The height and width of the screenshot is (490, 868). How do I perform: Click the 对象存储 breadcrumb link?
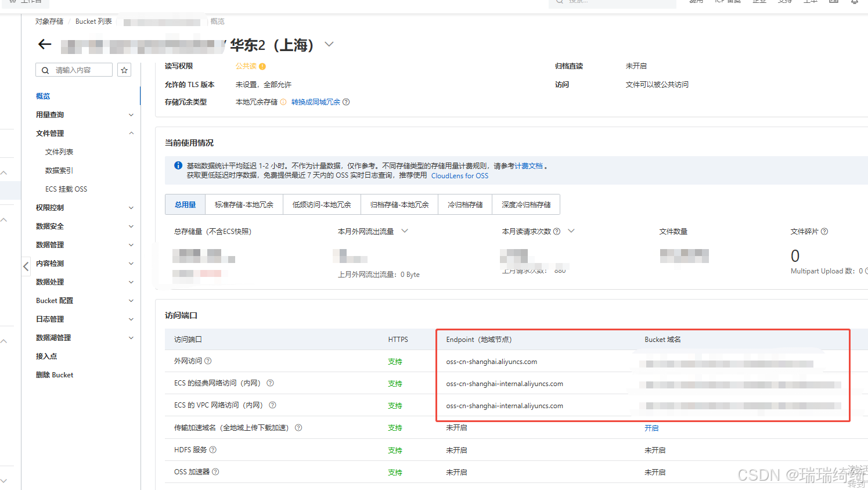pyautogui.click(x=49, y=21)
